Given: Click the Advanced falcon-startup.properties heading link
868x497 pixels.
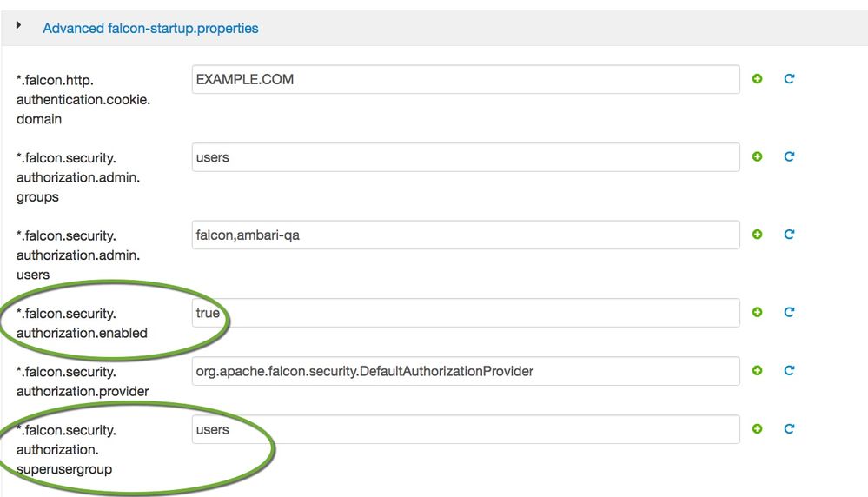Looking at the screenshot, I should [150, 29].
